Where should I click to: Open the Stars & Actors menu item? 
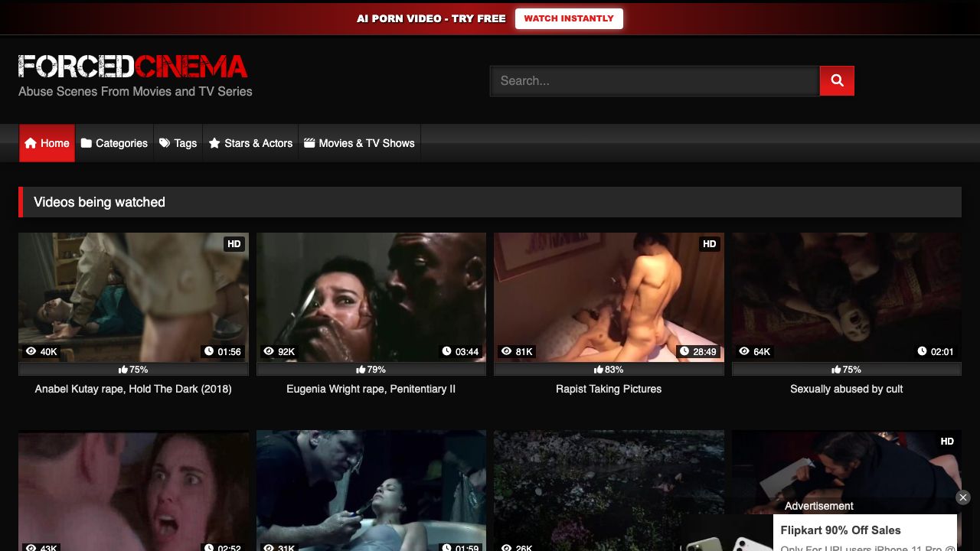tap(250, 143)
